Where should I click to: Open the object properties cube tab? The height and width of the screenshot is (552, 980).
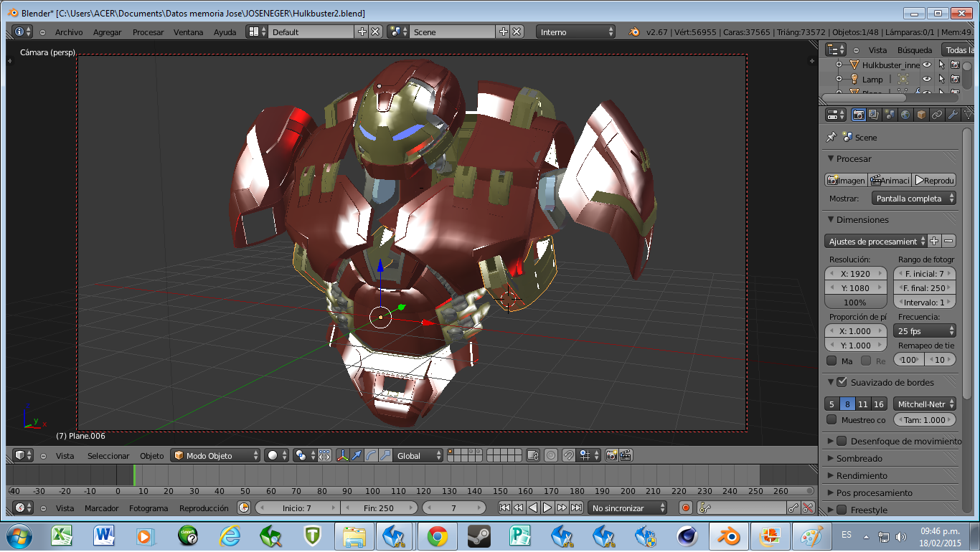(x=921, y=115)
